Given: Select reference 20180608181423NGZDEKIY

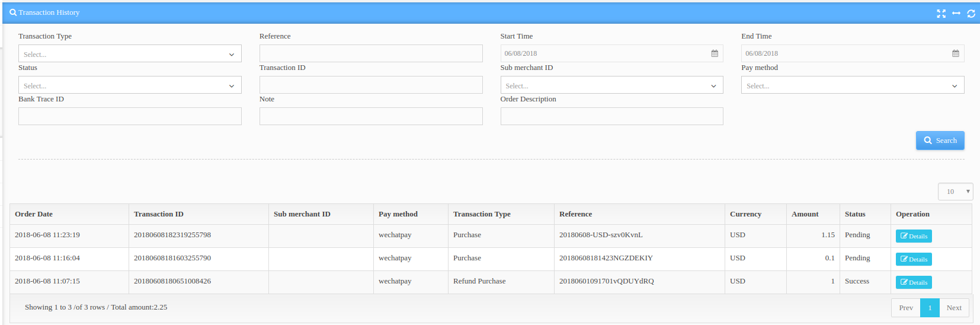Looking at the screenshot, I should [x=606, y=258].
